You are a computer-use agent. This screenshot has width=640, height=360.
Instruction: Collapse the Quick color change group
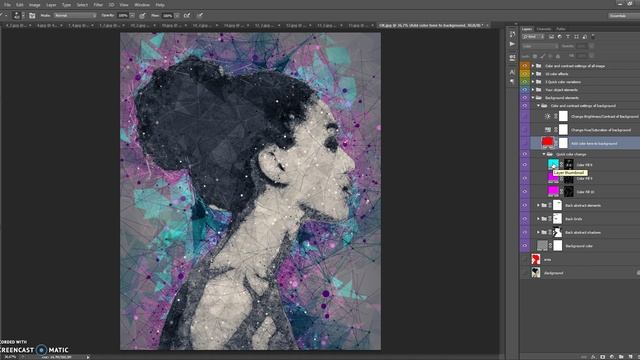[544, 154]
